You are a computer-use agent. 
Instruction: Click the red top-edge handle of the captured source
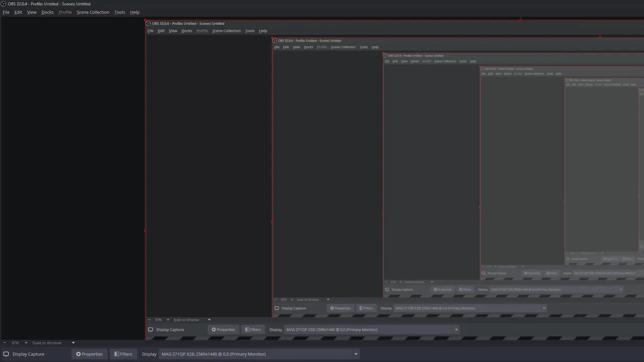(521, 20)
